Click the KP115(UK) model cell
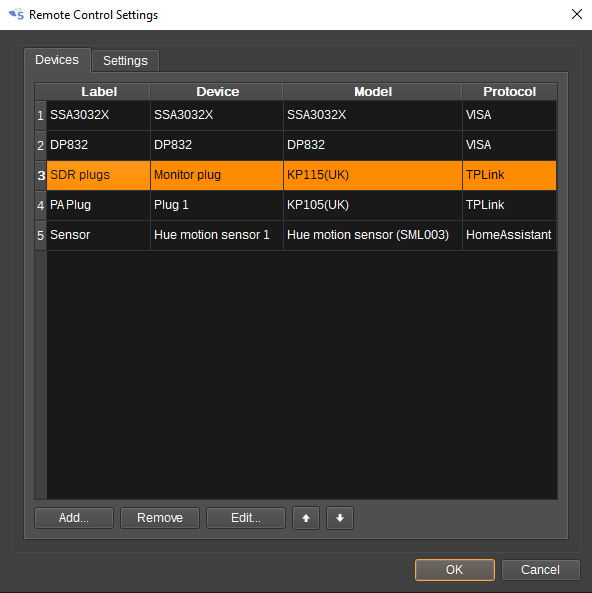This screenshot has height=593, width=592. pos(373,175)
